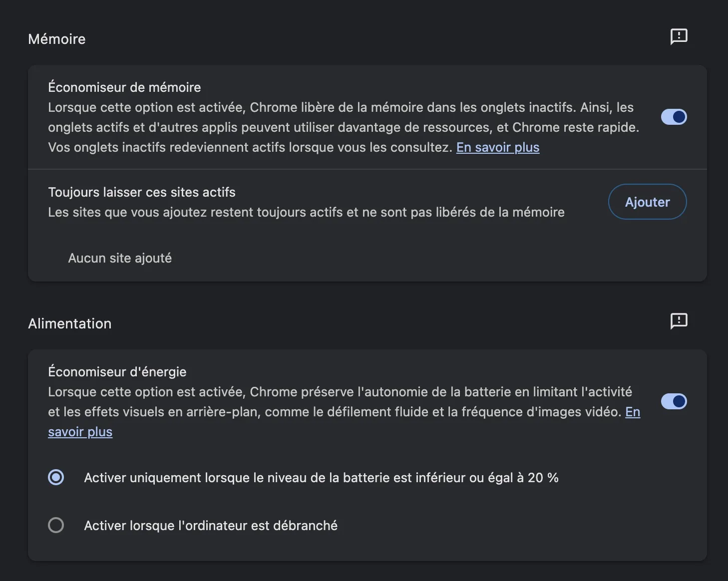
Task: Click the Alimentation section heading
Action: pos(70,323)
